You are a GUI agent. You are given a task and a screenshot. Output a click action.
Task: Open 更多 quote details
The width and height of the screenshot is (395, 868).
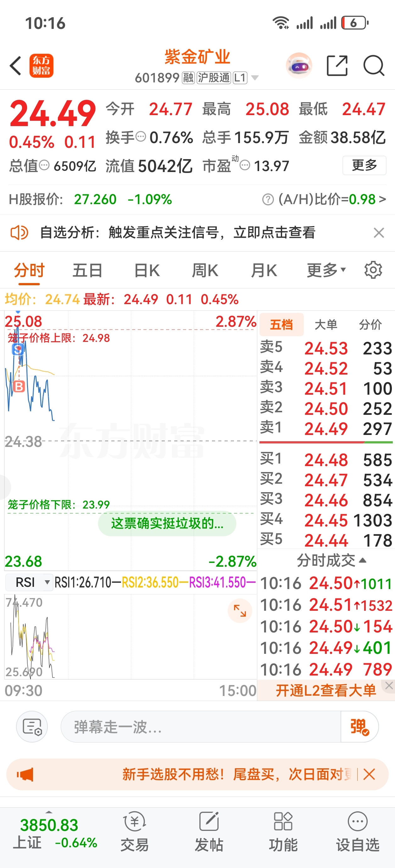[364, 165]
